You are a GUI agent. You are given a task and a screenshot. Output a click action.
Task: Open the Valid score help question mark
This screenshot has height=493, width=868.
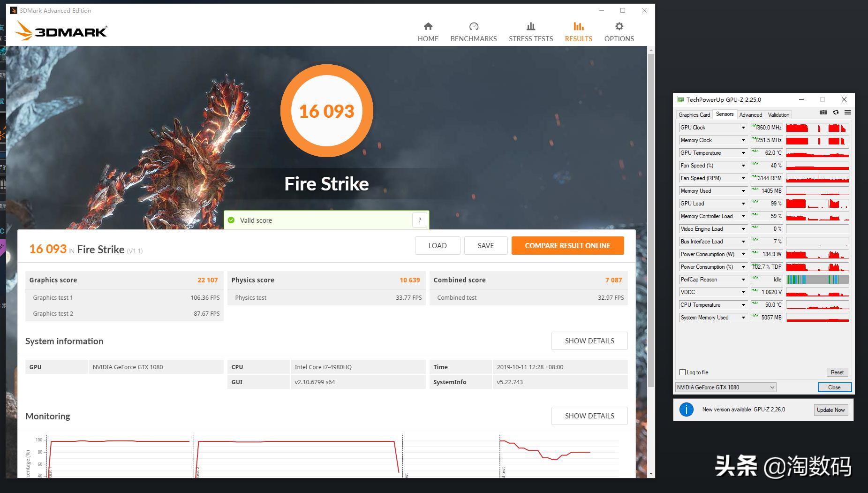point(419,220)
